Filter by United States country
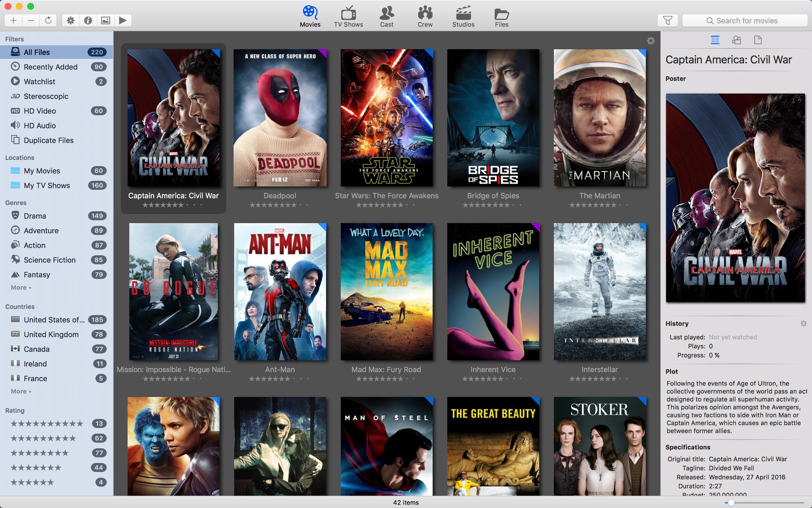 pos(56,319)
